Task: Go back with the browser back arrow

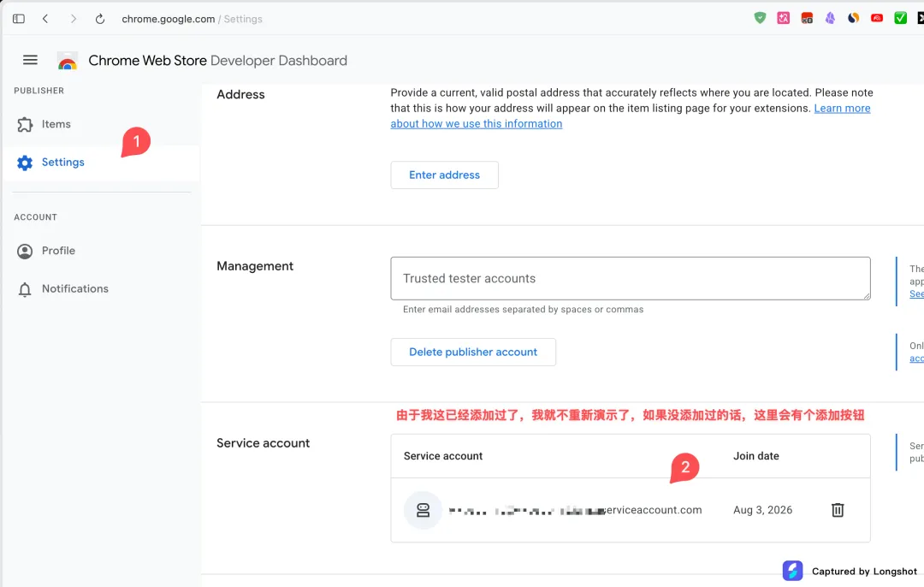Action: coord(45,19)
